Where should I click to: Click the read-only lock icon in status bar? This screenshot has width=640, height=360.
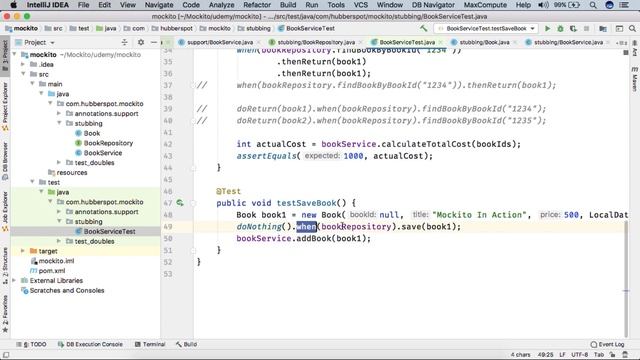coord(612,355)
